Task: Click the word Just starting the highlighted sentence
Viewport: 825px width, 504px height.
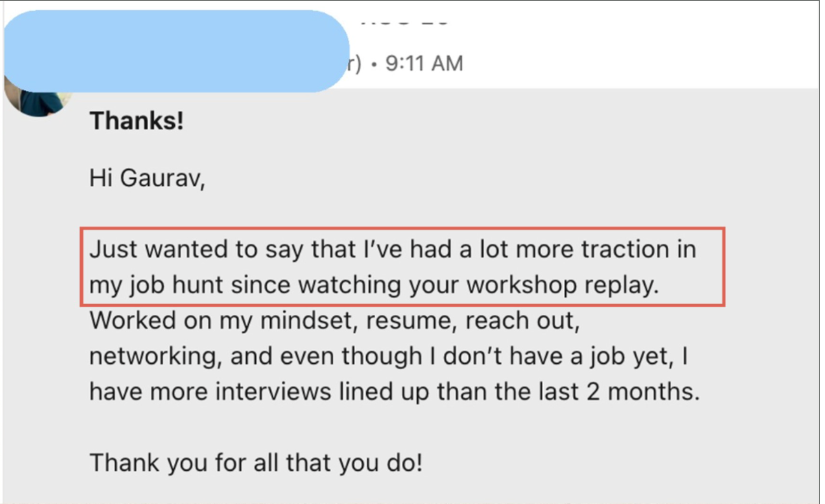Action: (113, 249)
